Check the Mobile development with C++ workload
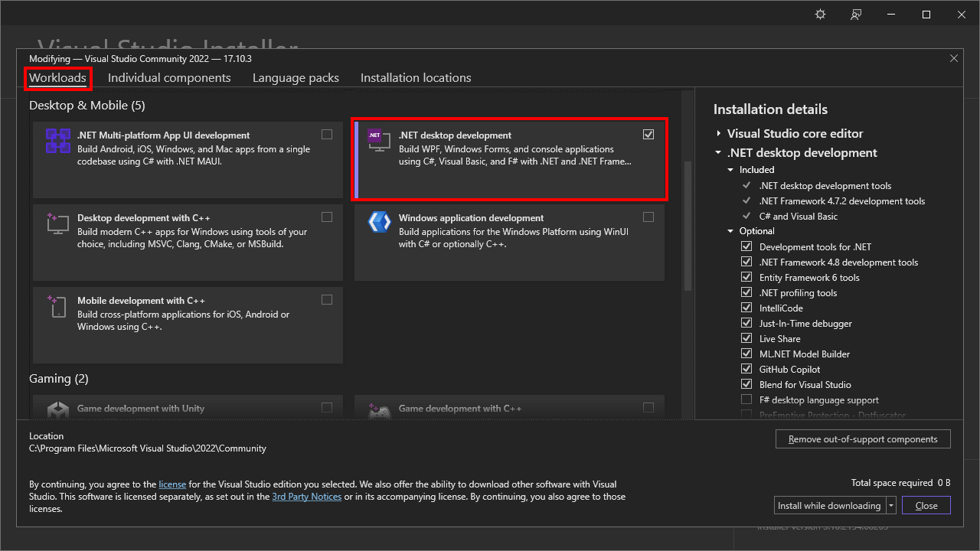This screenshot has height=551, width=980. click(327, 299)
